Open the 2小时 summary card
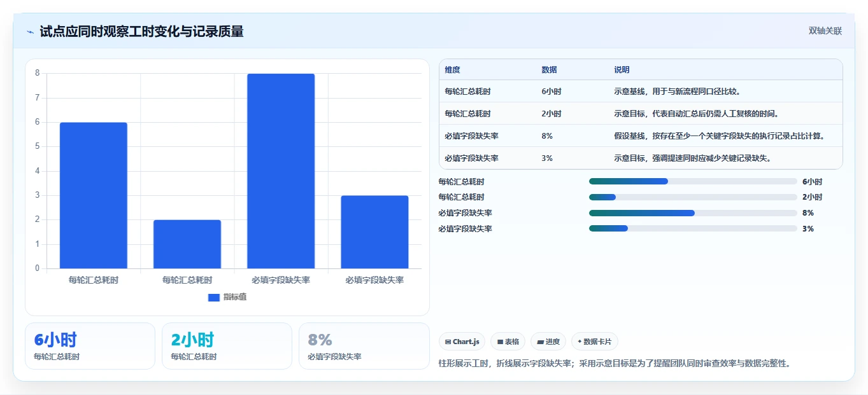The width and height of the screenshot is (868, 395). 227,346
